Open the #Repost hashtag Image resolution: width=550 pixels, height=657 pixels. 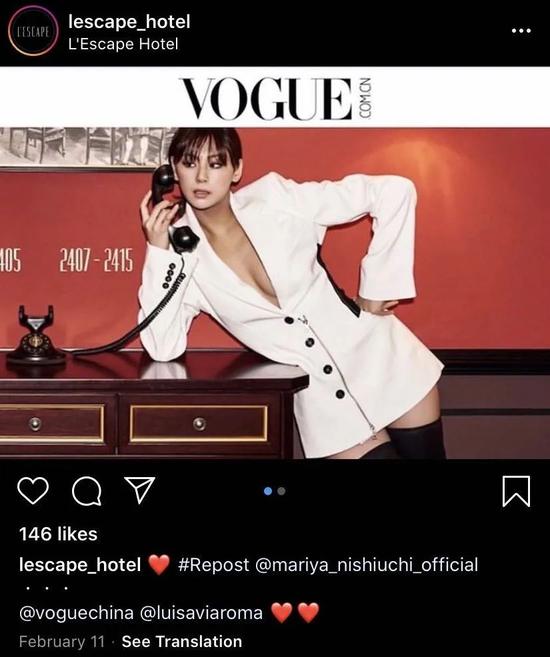213,565
